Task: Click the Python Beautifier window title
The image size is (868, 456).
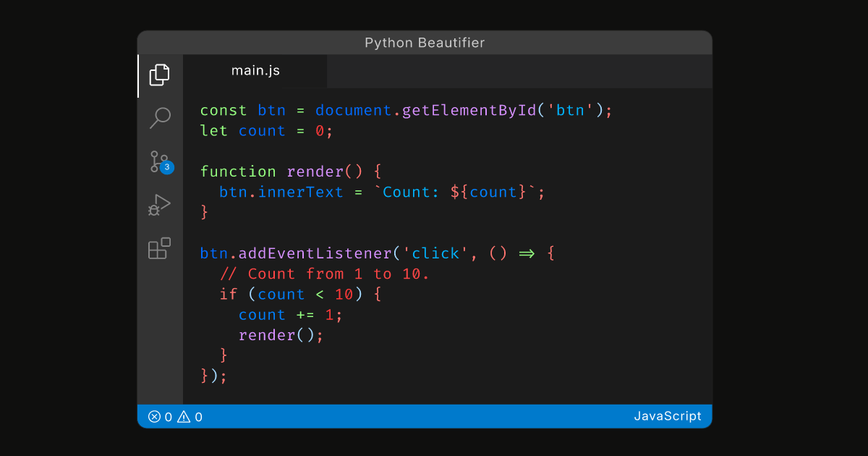Action: [x=425, y=43]
